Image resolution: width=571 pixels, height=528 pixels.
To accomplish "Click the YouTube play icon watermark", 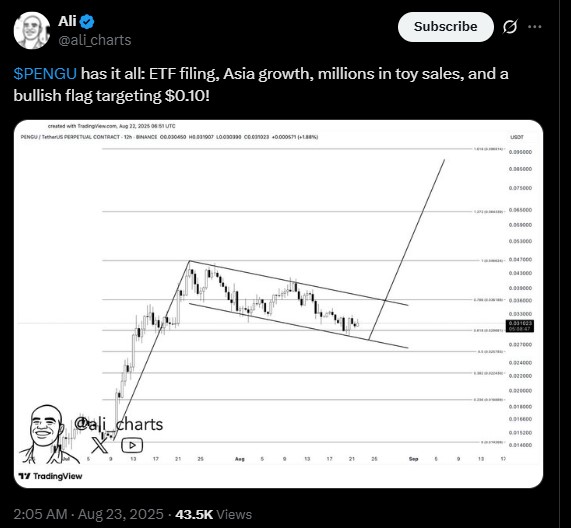I will tap(132, 445).
